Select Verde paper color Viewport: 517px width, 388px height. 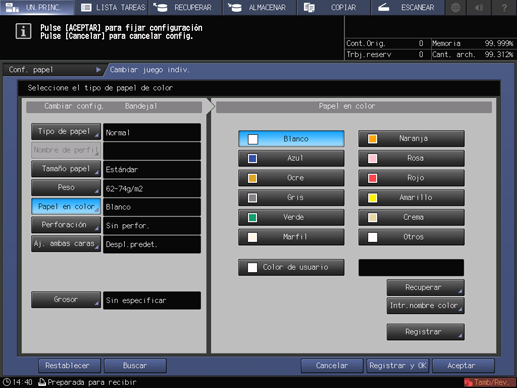pos(291,217)
